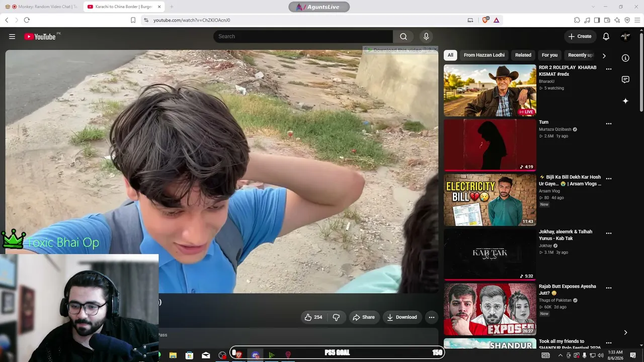Go to the YouTube home logo
The height and width of the screenshot is (362, 644).
[x=40, y=36]
